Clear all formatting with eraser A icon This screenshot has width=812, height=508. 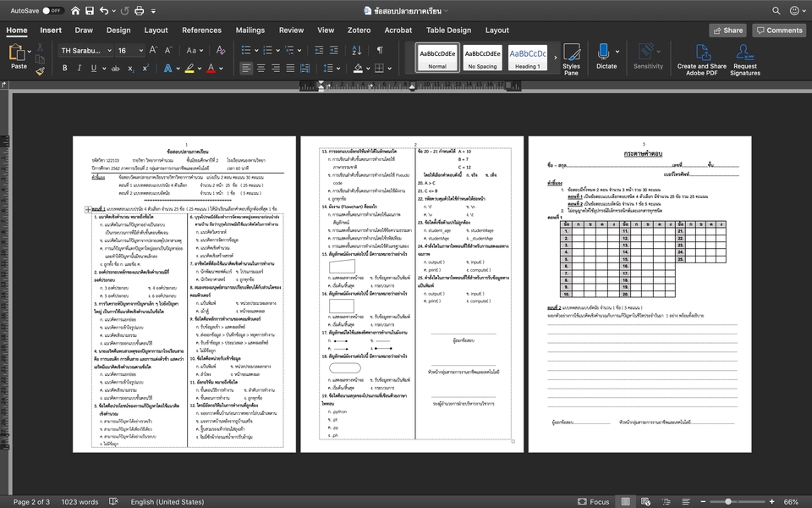point(221,50)
